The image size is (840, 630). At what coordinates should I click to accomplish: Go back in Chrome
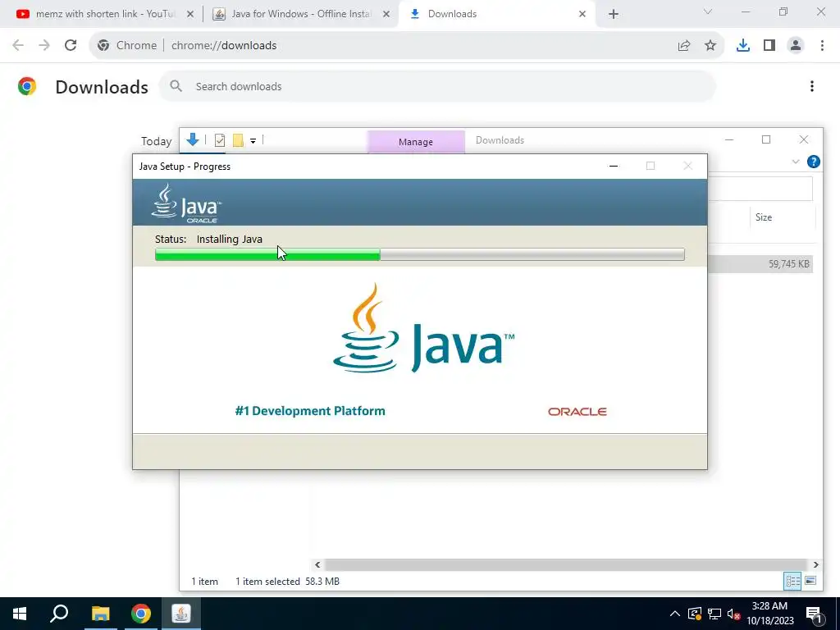18,46
